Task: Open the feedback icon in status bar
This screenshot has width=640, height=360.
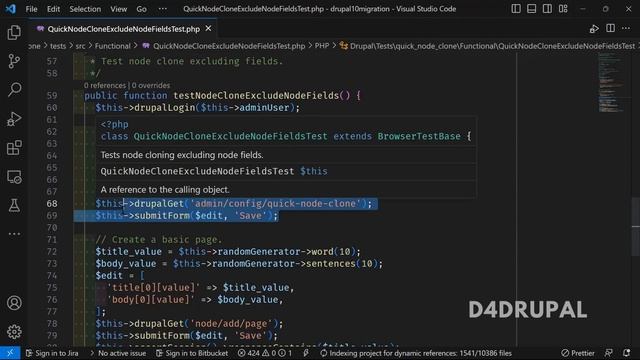Action: tap(608, 353)
